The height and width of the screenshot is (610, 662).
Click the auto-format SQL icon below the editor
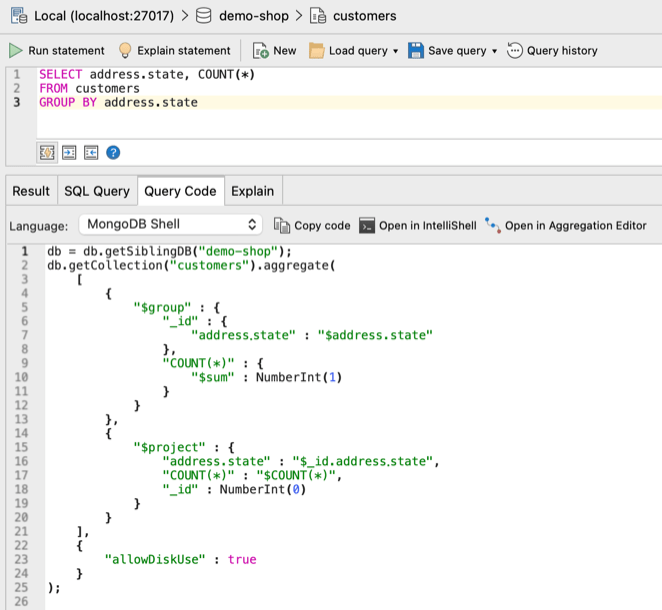pyautogui.click(x=47, y=152)
